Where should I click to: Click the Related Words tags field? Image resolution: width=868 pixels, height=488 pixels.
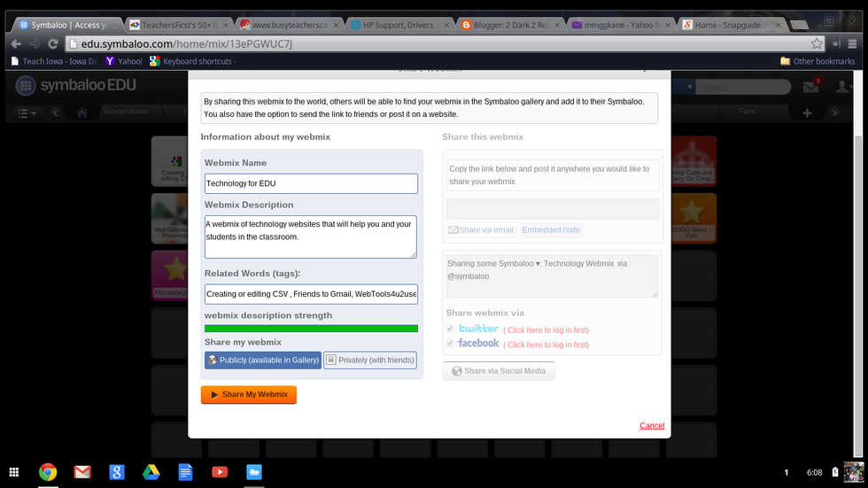pyautogui.click(x=311, y=294)
